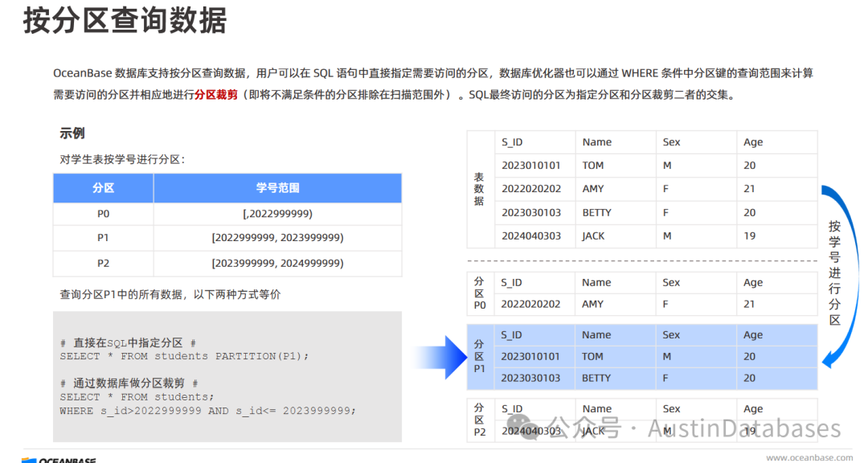Viewport: 868px width, 463px height.
Task: Select 2024040303 in the 表数据 table
Action: 531,236
